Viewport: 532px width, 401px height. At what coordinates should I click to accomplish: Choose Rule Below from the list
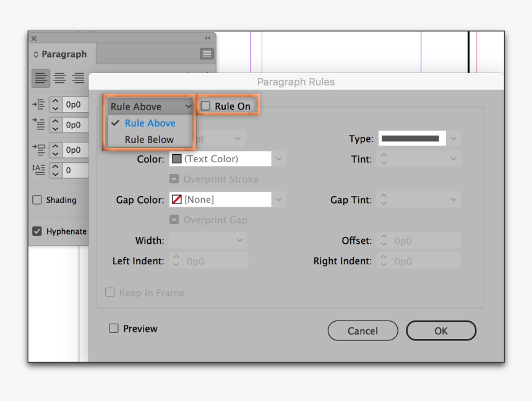point(149,140)
